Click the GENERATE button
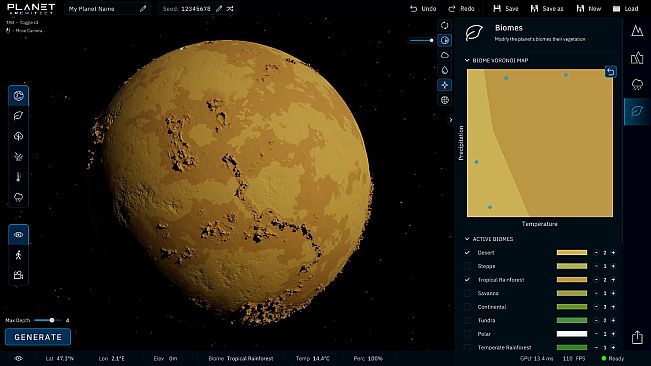Image resolution: width=651 pixels, height=366 pixels. 38,337
